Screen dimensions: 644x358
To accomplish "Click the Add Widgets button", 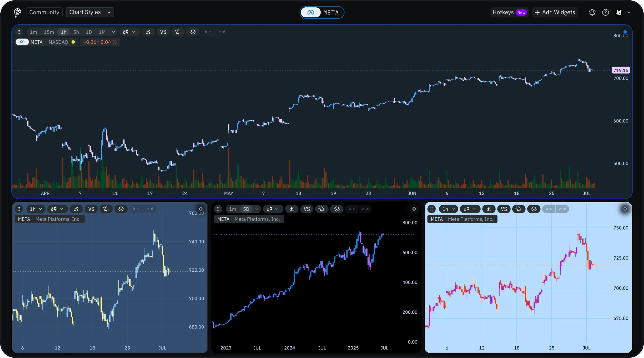I will click(555, 12).
